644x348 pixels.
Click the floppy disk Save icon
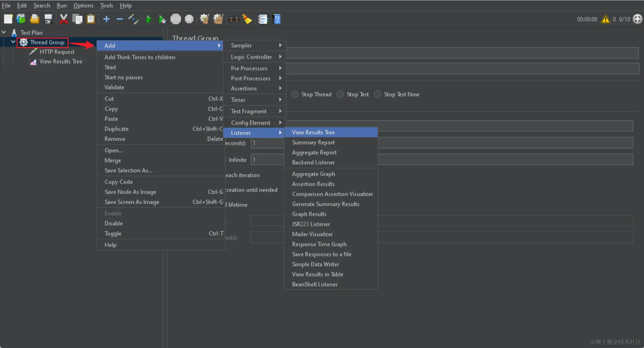click(x=48, y=19)
